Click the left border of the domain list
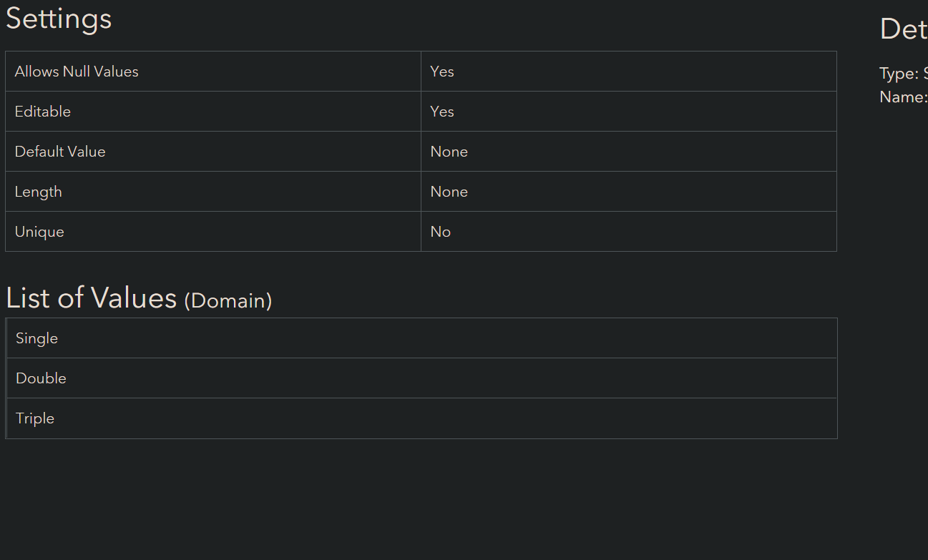The width and height of the screenshot is (928, 560). [x=6, y=378]
